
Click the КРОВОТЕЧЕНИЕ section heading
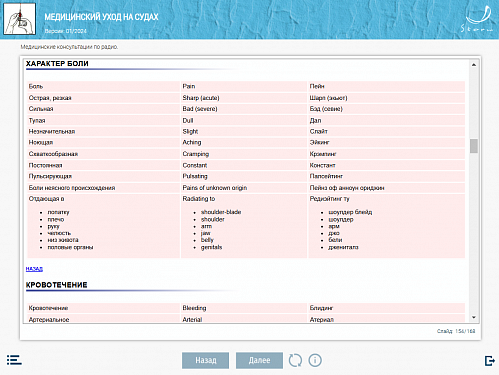(57, 285)
